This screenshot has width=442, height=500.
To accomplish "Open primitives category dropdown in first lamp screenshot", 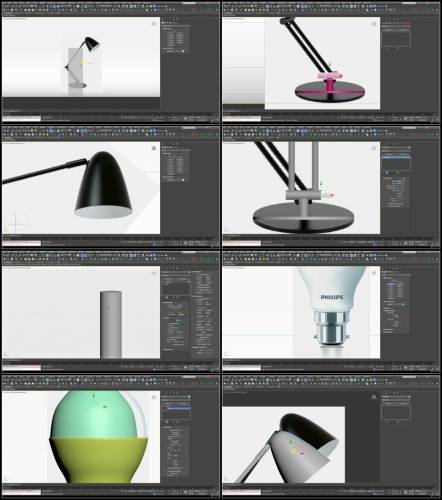I will (x=176, y=26).
